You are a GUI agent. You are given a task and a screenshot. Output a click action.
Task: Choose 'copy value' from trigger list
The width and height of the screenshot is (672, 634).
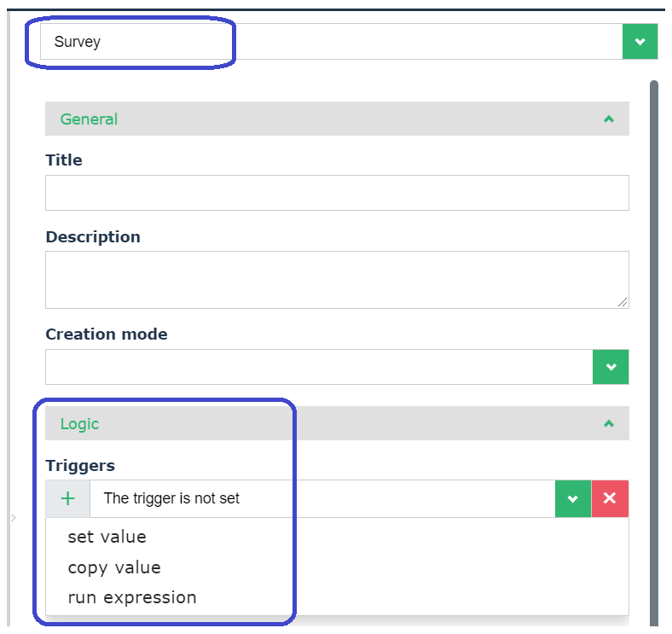coord(113,567)
